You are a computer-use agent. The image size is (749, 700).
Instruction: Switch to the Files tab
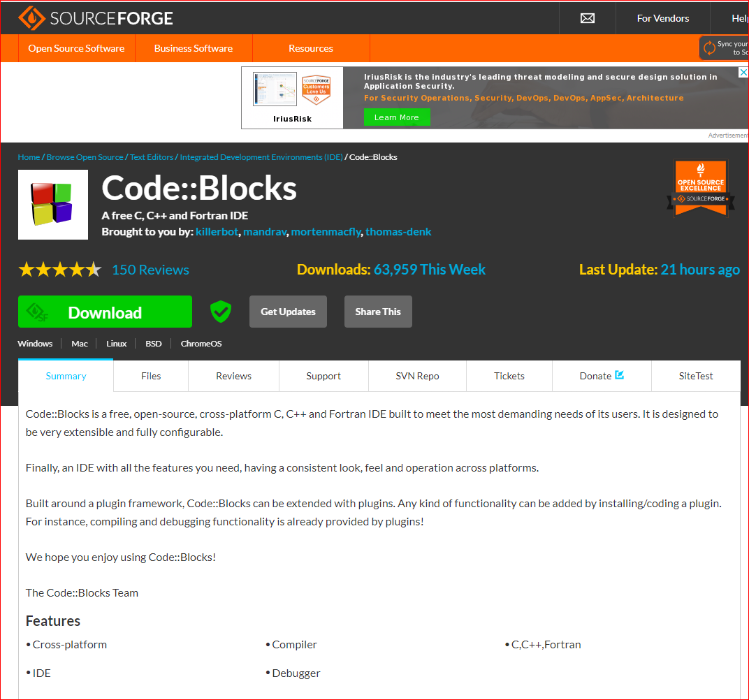tap(150, 375)
